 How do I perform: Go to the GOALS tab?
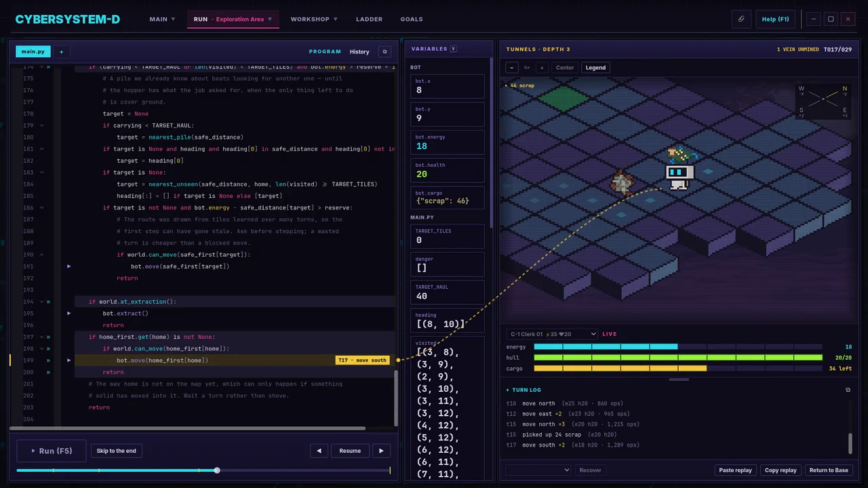click(x=412, y=19)
